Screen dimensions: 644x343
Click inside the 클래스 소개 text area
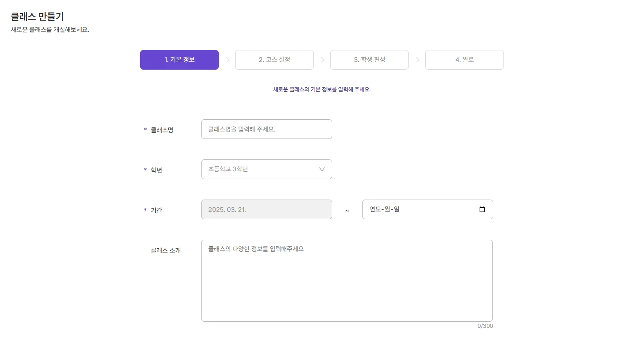pos(347,281)
